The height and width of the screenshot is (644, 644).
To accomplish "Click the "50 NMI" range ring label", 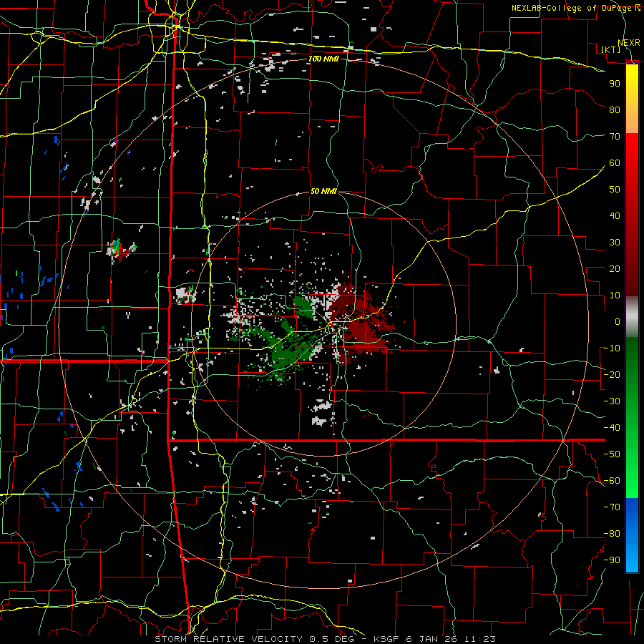I will click(x=323, y=191).
